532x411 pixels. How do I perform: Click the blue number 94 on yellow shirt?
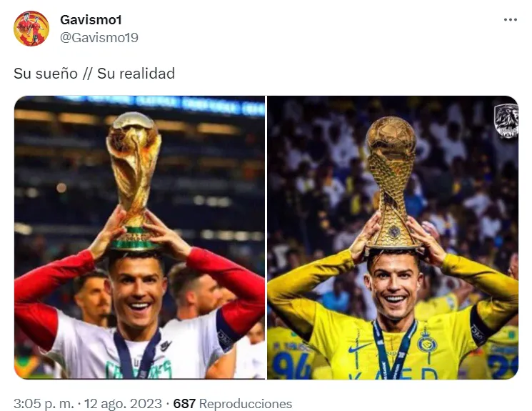(x=293, y=365)
